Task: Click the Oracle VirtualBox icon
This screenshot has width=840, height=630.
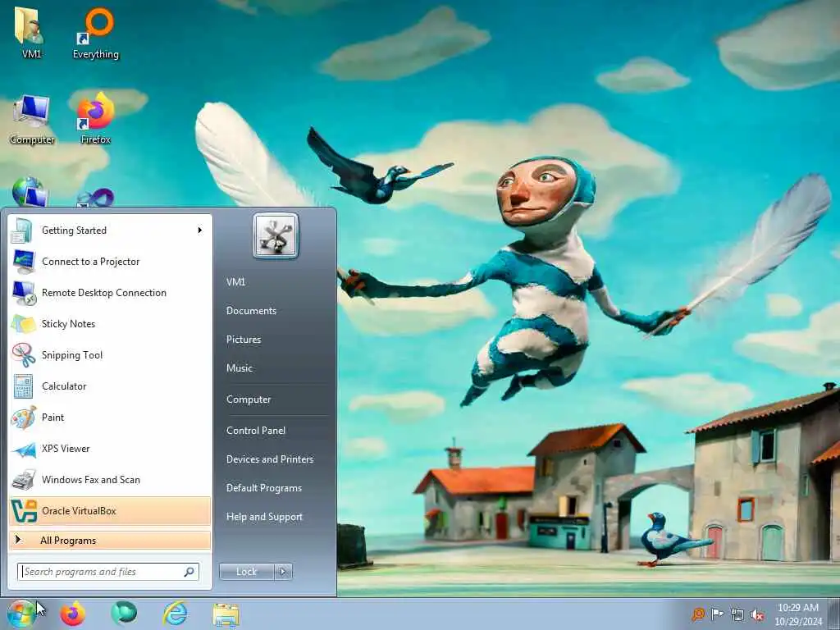Action: pyautogui.click(x=24, y=510)
